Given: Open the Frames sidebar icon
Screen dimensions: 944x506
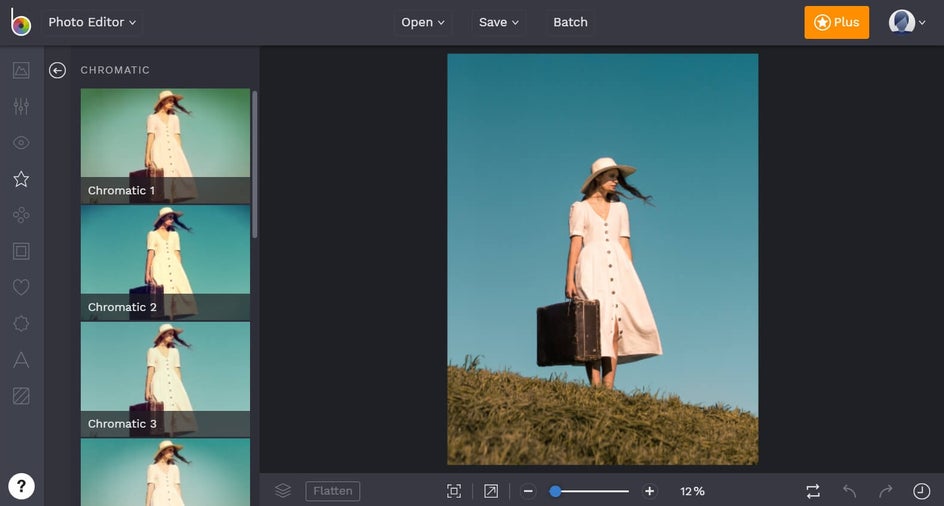Looking at the screenshot, I should [21, 251].
